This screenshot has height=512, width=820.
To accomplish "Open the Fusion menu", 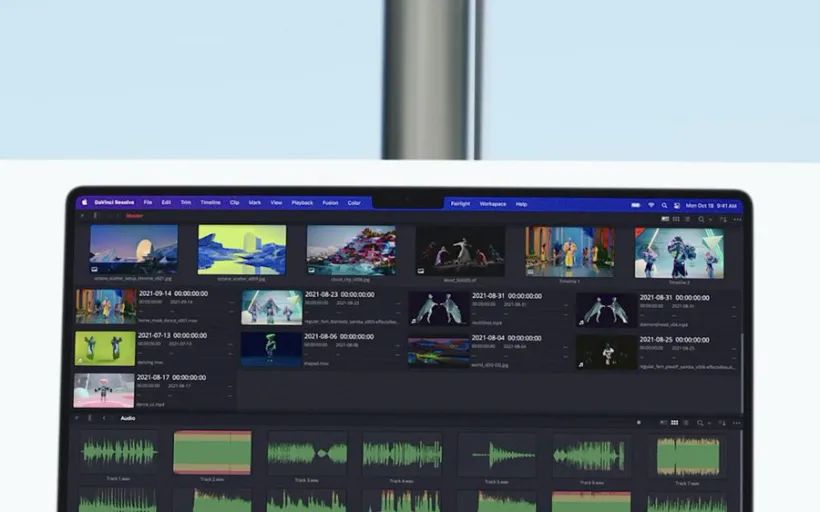I will 330,203.
